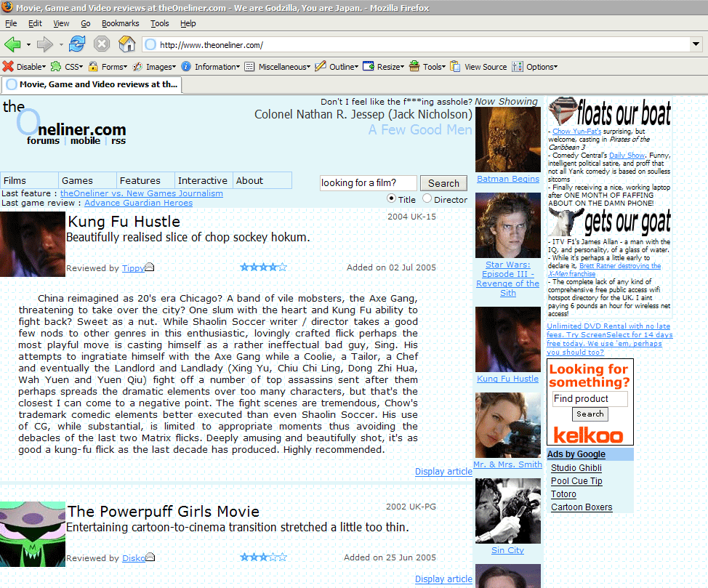This screenshot has width=708, height=588.
Task: Open theOneliner vs. New Games Journalism link
Action: [x=141, y=193]
